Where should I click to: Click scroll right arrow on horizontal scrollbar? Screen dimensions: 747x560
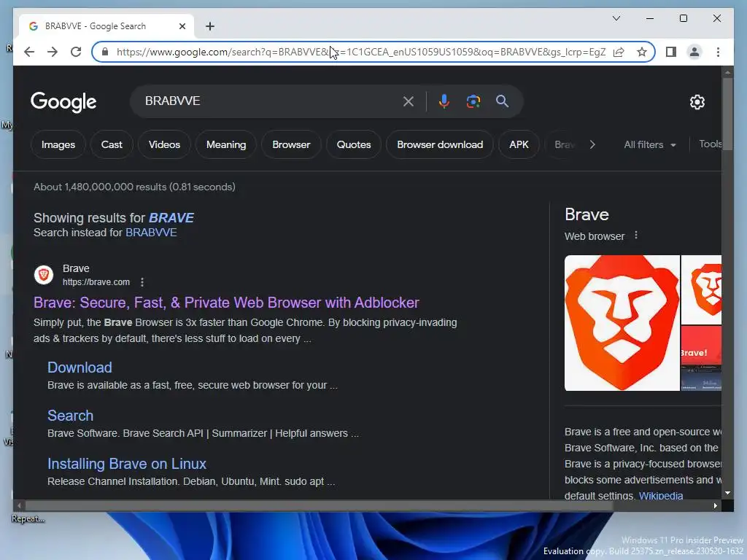click(x=716, y=506)
